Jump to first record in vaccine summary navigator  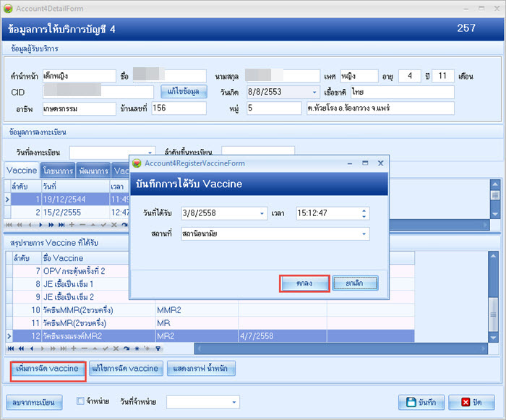10,348
